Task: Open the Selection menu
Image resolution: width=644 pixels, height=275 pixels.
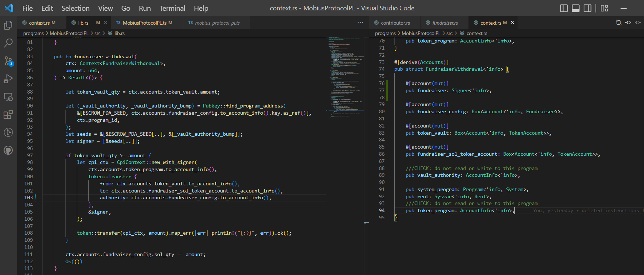Action: [x=75, y=8]
